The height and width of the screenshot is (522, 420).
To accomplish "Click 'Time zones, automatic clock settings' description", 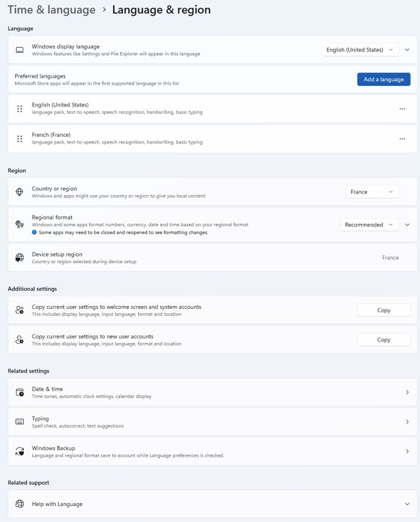I will 91,396.
